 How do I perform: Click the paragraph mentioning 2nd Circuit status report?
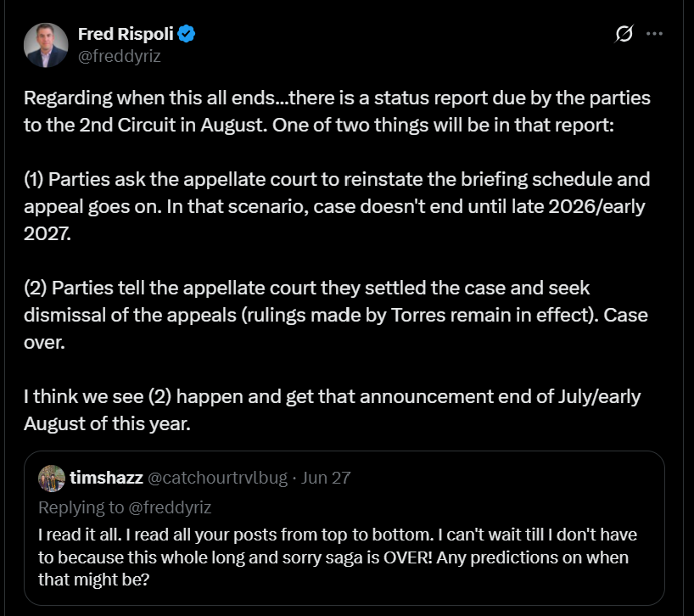click(338, 111)
